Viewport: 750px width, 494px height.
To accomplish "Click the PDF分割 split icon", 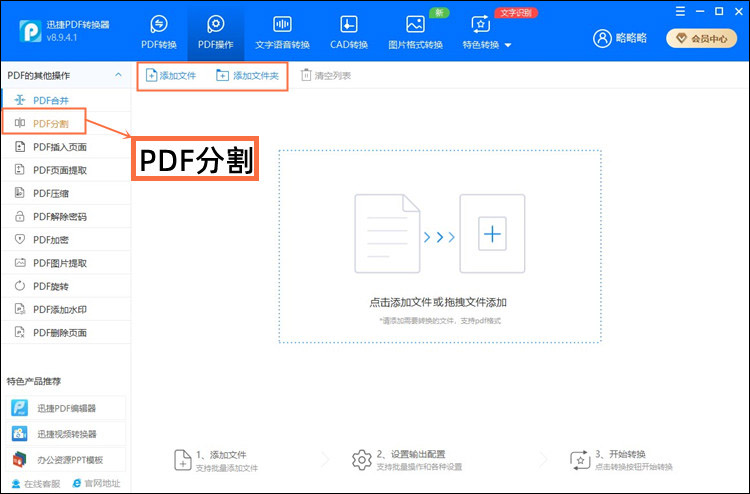I will (20, 123).
